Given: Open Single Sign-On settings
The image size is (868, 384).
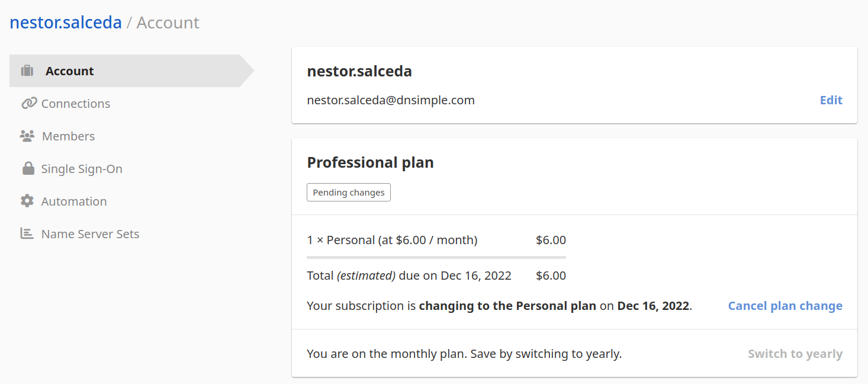Looking at the screenshot, I should [82, 169].
